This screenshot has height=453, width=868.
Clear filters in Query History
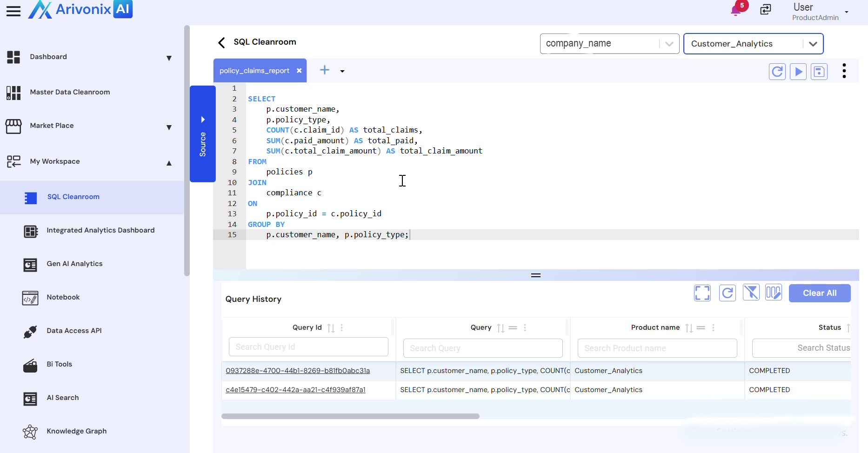(x=751, y=293)
